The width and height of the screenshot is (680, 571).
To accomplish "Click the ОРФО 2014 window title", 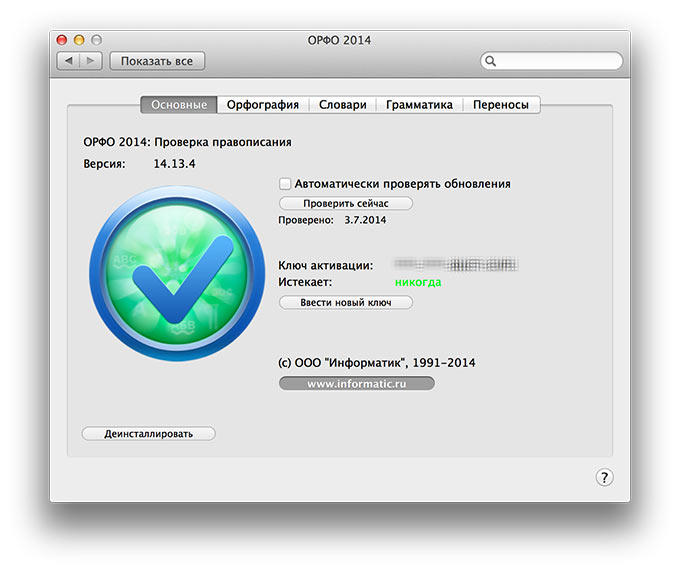I will click(x=339, y=40).
